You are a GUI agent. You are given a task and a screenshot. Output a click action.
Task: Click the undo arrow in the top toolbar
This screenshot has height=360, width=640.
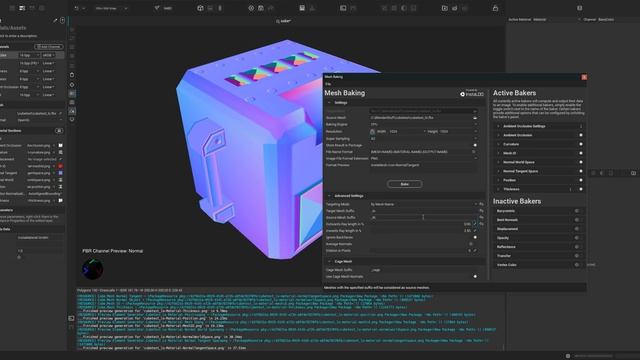point(76,8)
